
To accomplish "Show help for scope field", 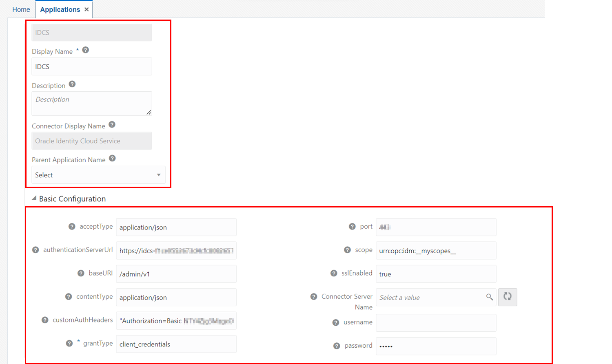I will pyautogui.click(x=347, y=250).
